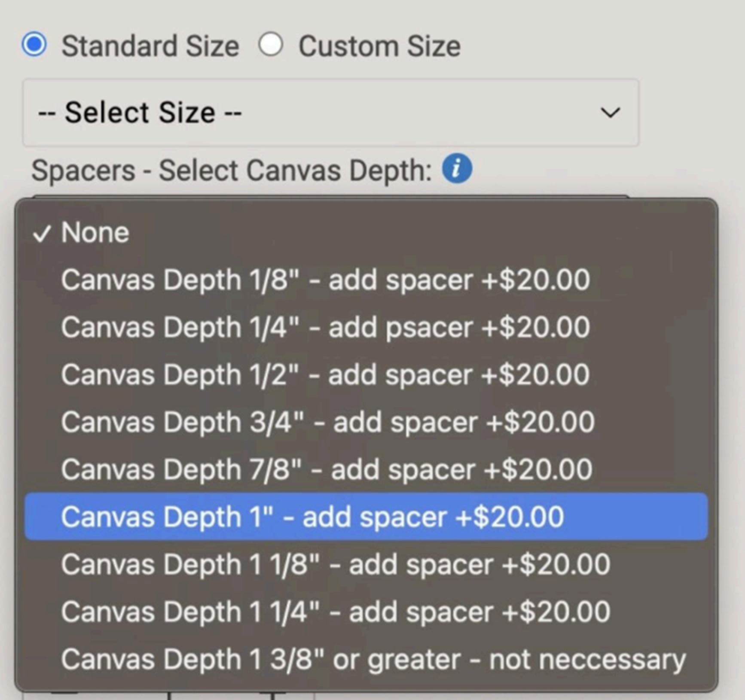Choose Canvas Depth 1/8" spacer option

coord(325,280)
